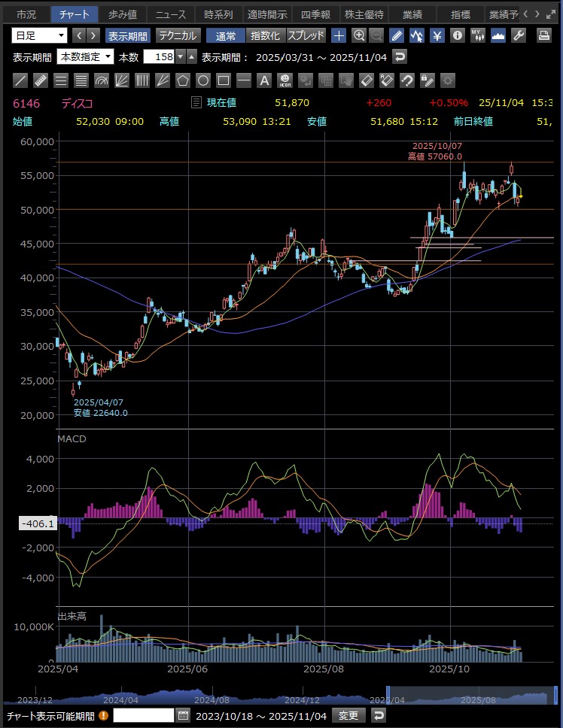Switch to the 四季報 tab
Image resolution: width=563 pixels, height=728 pixels.
(315, 14)
